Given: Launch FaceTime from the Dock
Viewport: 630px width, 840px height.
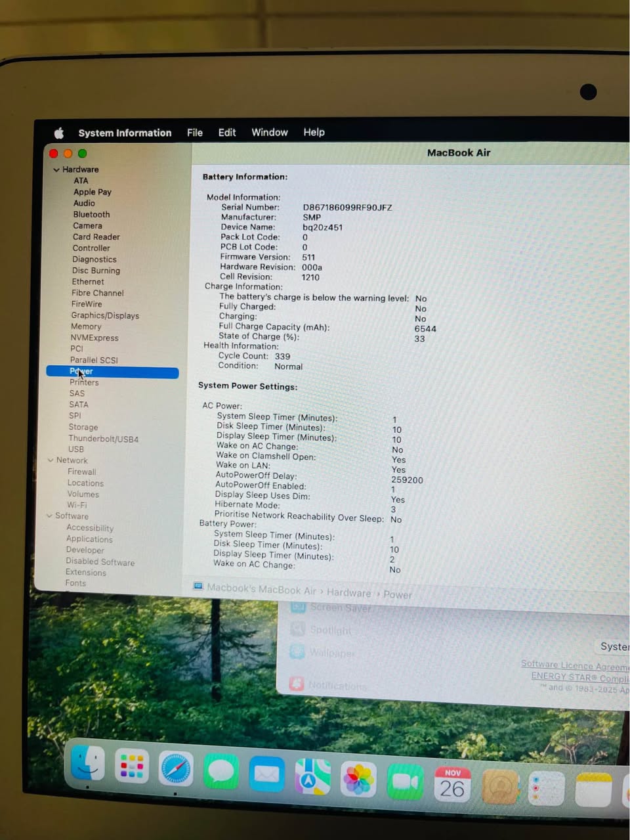Looking at the screenshot, I should (405, 782).
